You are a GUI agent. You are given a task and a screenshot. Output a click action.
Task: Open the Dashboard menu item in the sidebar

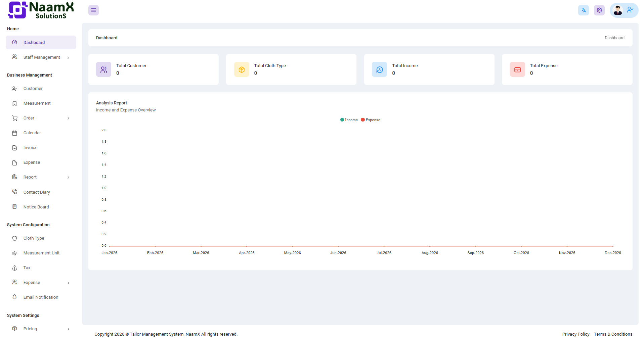(x=41, y=43)
